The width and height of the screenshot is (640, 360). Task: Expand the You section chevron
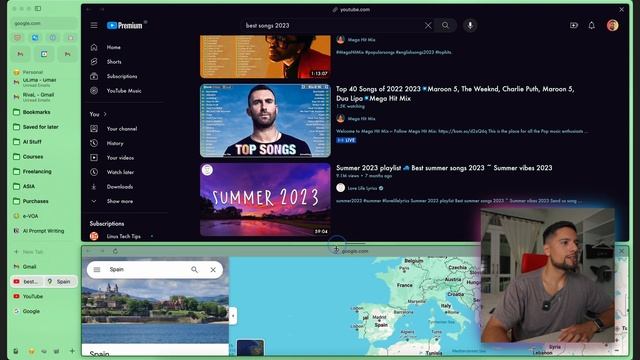coord(105,114)
